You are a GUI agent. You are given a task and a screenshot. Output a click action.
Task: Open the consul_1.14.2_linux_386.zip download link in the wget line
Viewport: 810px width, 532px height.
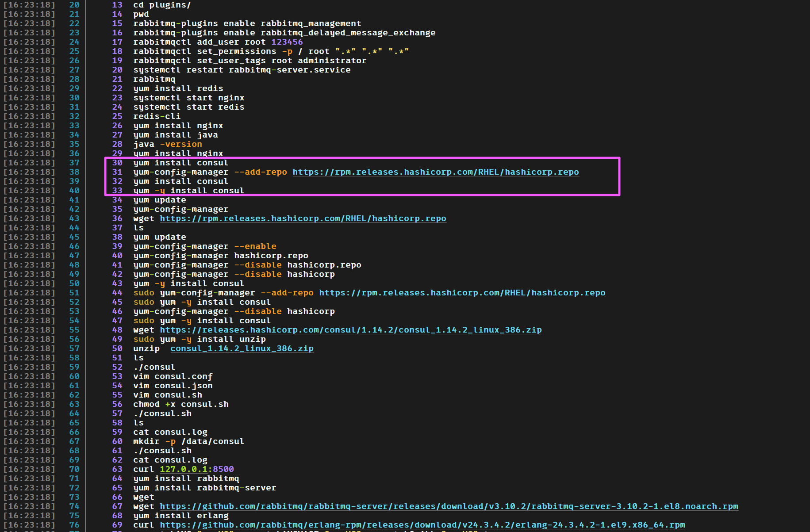[x=351, y=330]
